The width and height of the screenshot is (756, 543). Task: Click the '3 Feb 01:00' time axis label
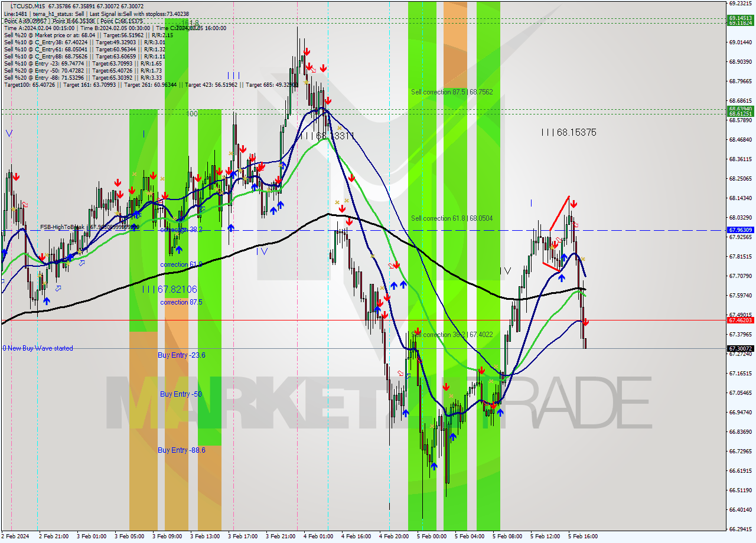93,537
